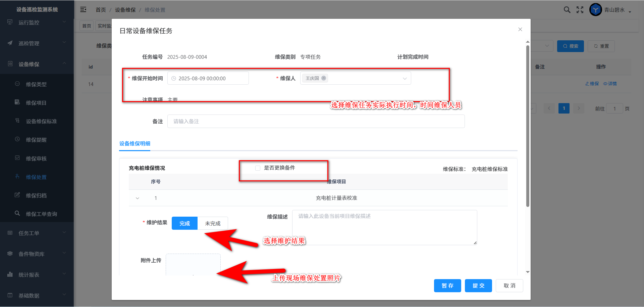Select 未完成 as maintenance result
This screenshot has width=644, height=307.
pos(213,223)
